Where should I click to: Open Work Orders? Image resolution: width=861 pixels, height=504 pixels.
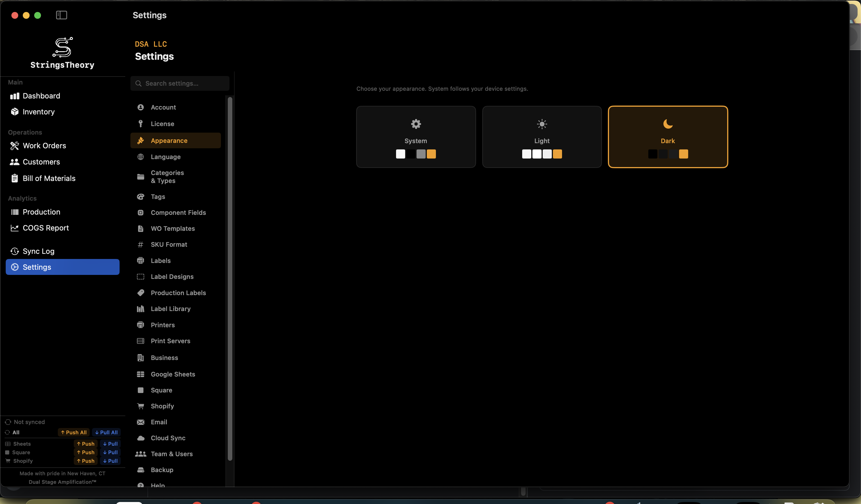pos(44,146)
